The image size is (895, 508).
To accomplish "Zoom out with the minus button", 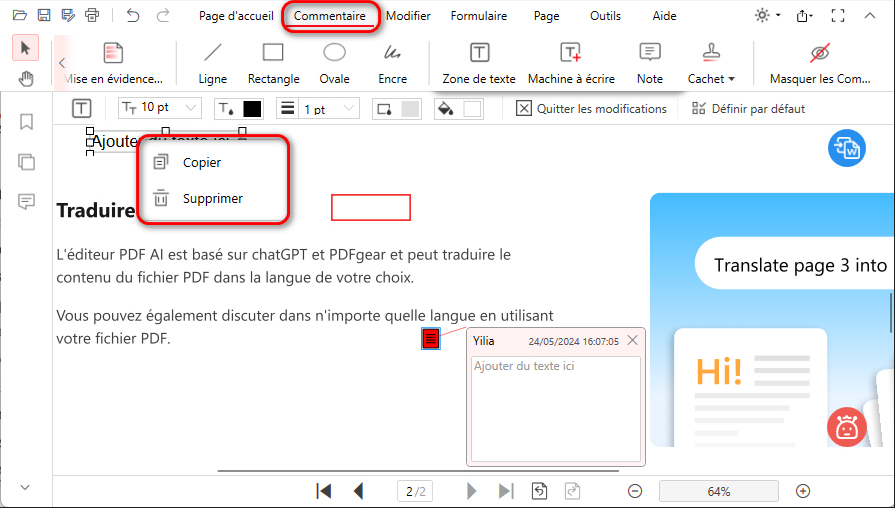I will tap(635, 491).
